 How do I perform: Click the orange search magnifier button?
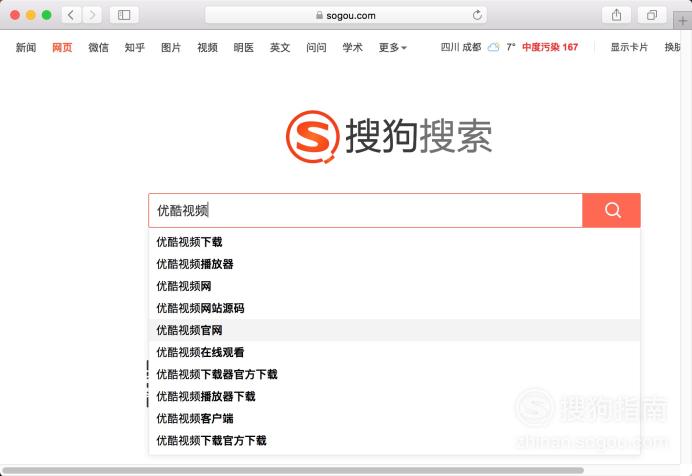tap(612, 210)
